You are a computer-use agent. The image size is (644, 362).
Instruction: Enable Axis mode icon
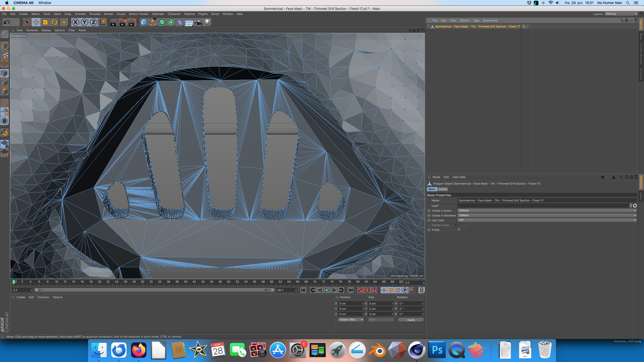click(5, 103)
